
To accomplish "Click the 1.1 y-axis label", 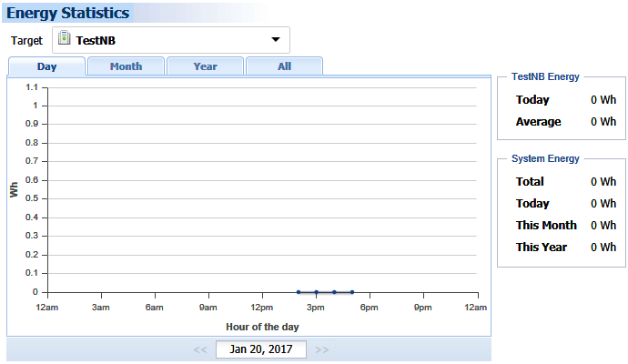I will click(32, 87).
